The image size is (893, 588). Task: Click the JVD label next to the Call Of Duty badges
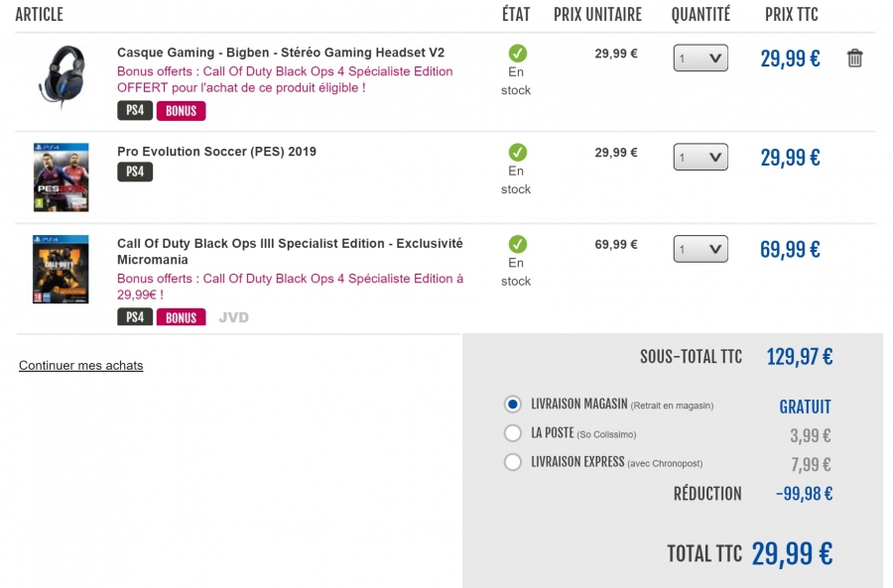coord(233,317)
